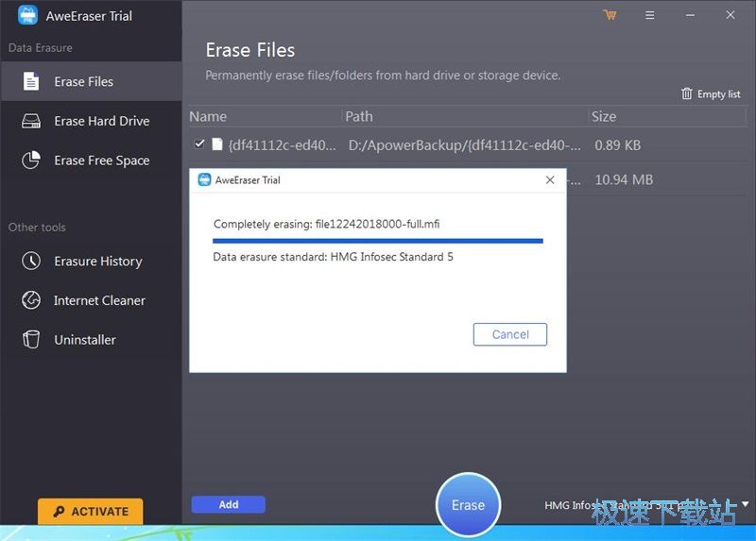This screenshot has height=541, width=756.
Task: Click the Erase Hard Drive disk icon
Action: (x=31, y=121)
